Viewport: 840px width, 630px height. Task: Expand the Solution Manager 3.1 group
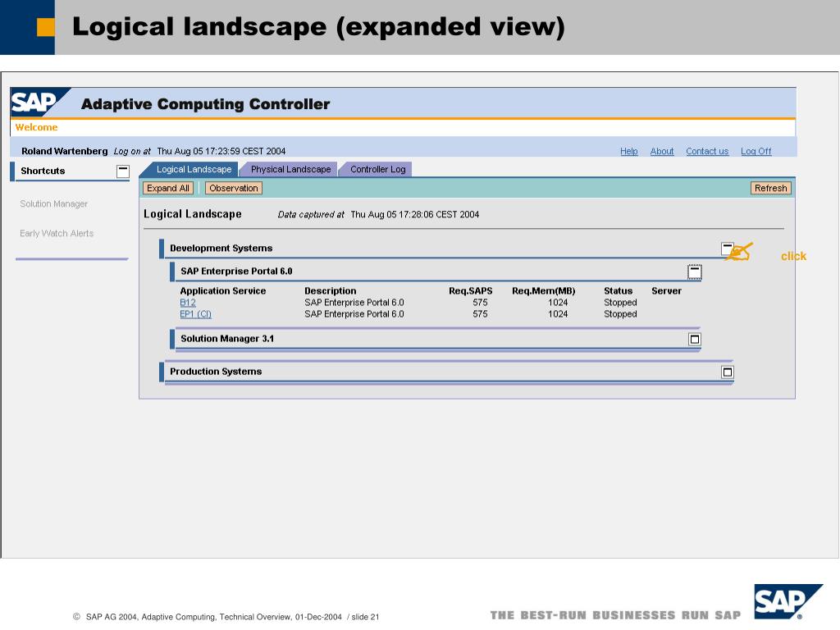tap(694, 339)
